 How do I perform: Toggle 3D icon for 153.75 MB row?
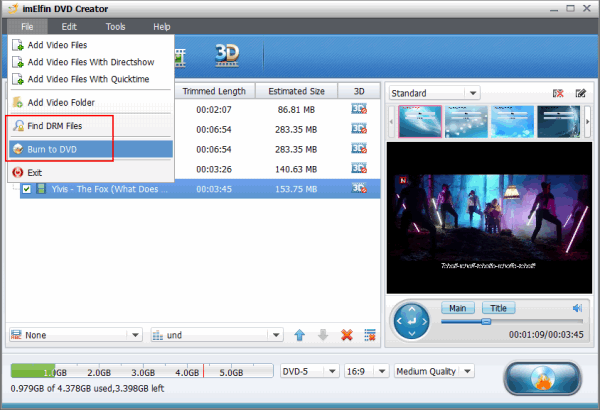359,189
